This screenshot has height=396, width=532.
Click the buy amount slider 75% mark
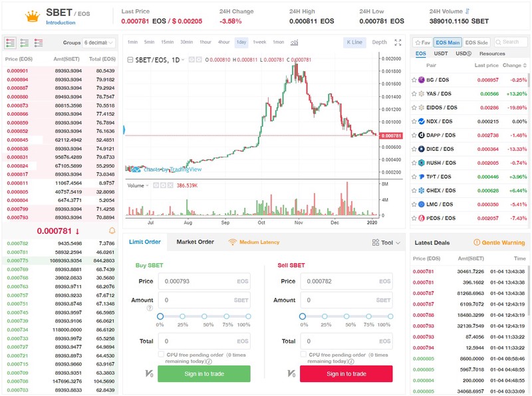point(226,316)
